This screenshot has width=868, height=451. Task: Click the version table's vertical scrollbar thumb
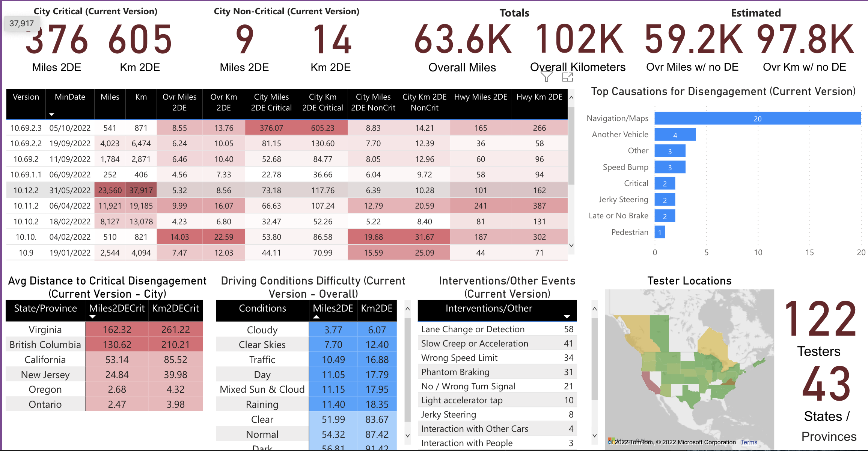click(x=571, y=147)
